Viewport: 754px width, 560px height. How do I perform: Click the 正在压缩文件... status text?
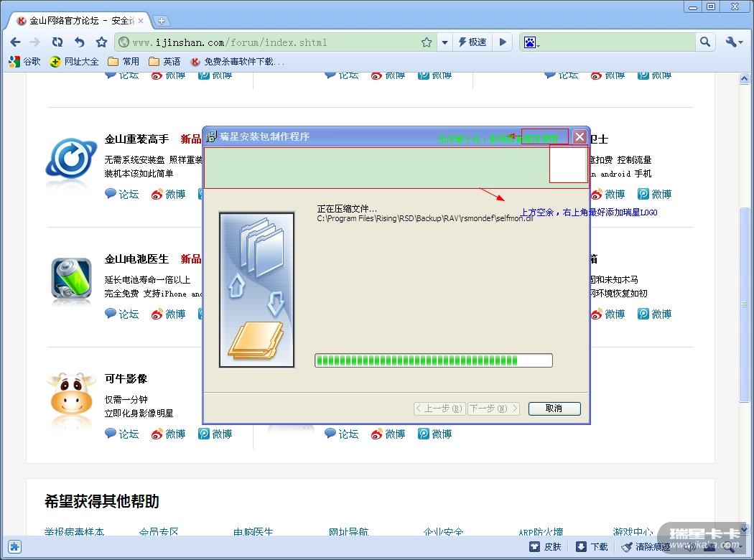347,209
